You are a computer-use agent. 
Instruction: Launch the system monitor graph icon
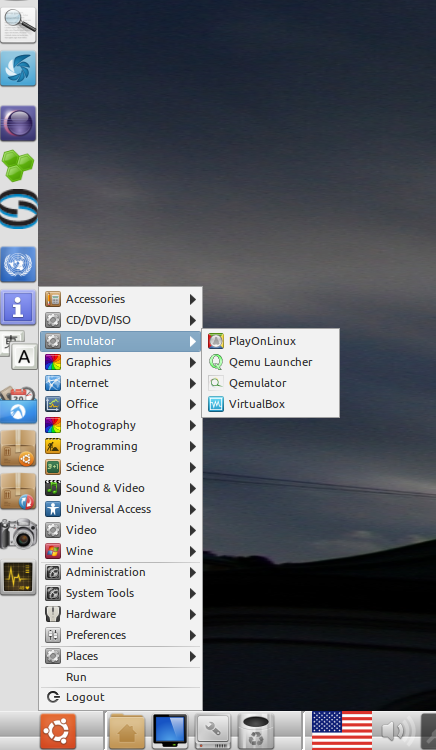click(x=18, y=577)
